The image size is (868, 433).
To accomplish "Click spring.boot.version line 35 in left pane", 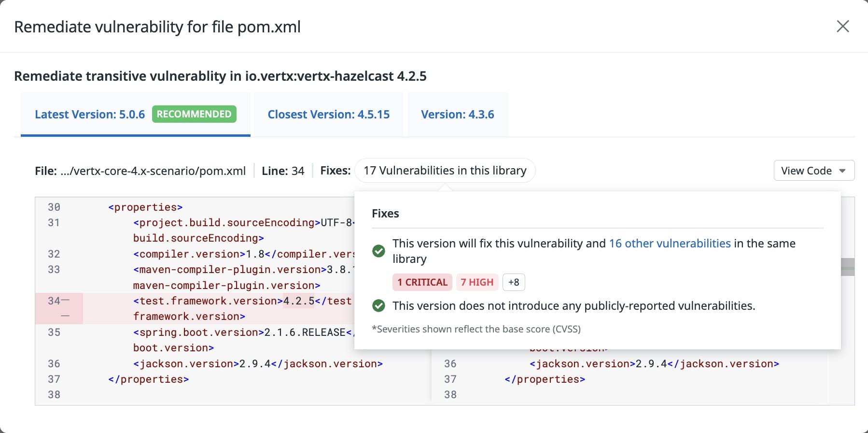I will point(244,340).
